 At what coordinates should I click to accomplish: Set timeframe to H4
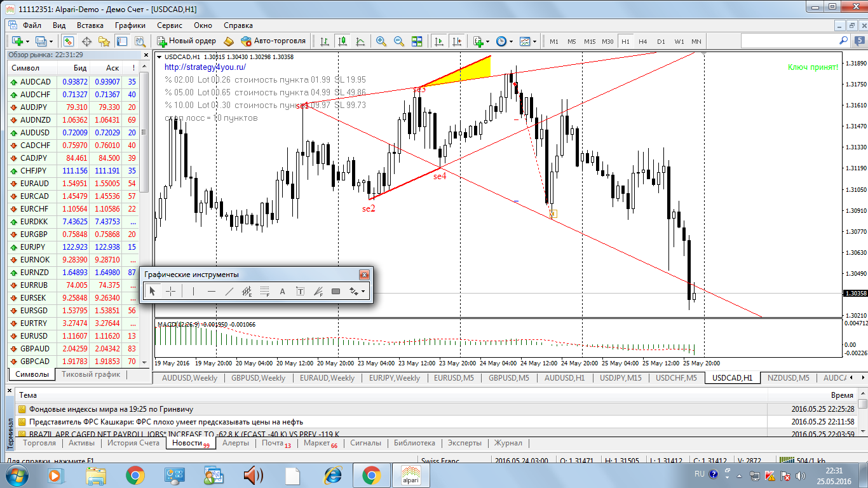click(643, 41)
